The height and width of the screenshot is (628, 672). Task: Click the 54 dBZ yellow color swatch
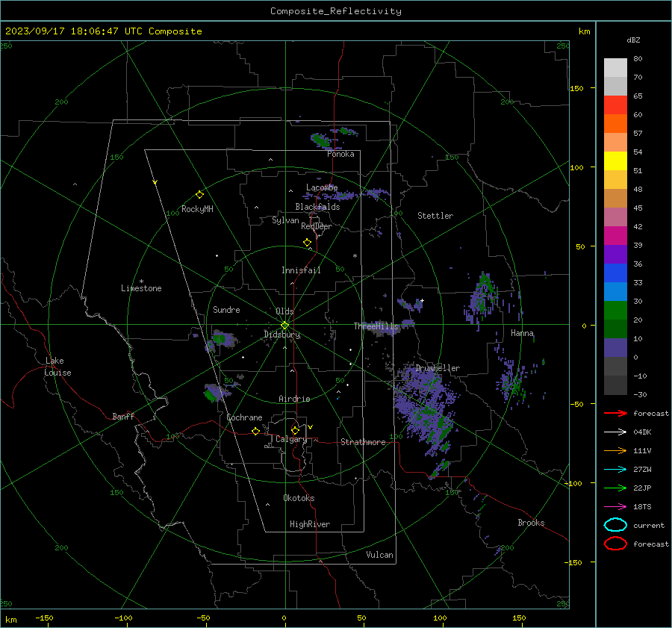pos(615,161)
